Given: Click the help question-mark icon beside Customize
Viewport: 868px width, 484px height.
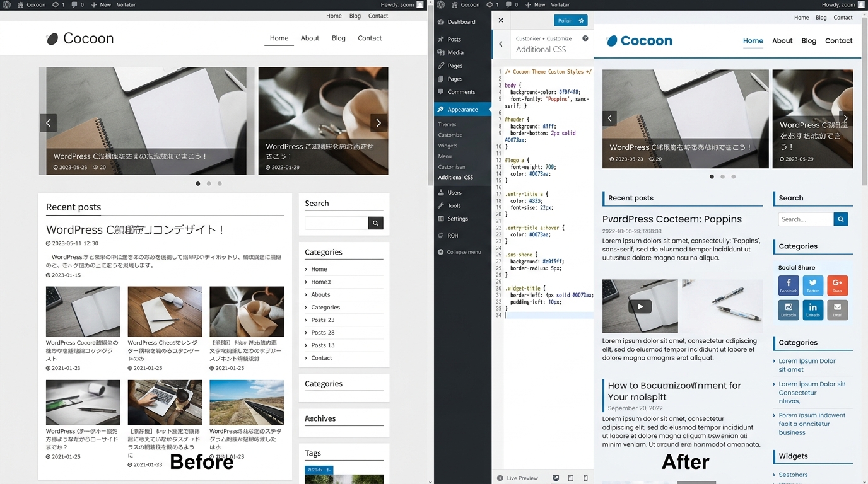Looking at the screenshot, I should click(x=585, y=38).
